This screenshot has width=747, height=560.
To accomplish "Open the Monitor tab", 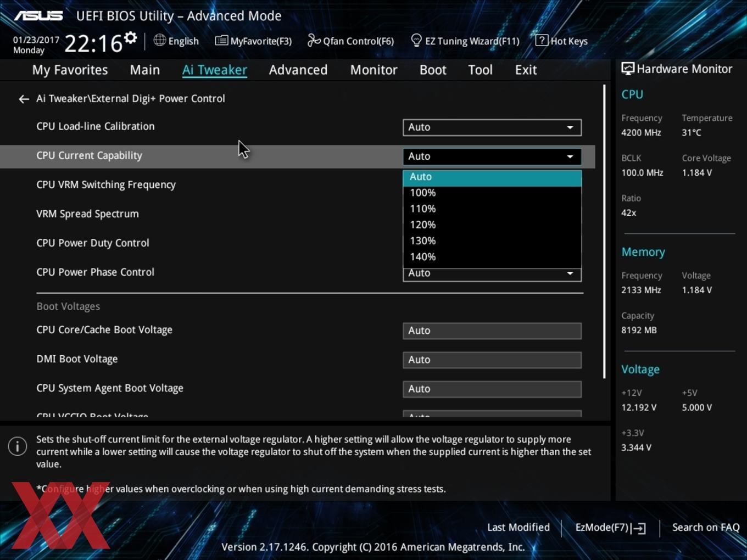I will pos(374,70).
